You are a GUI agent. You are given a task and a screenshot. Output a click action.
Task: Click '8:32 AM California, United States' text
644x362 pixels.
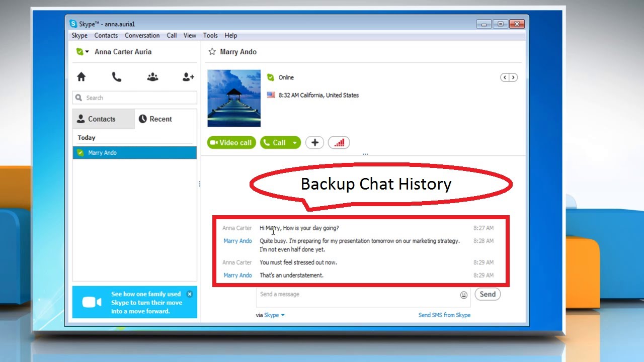(318, 95)
